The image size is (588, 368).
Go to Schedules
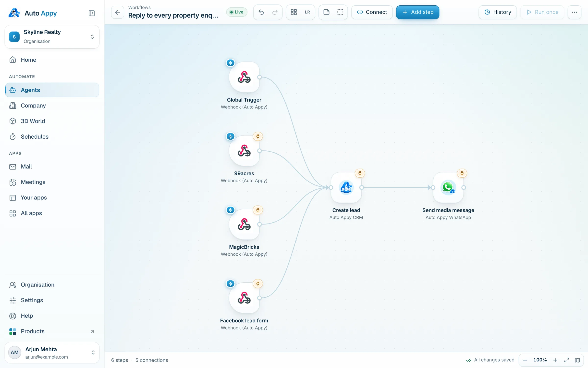click(52, 136)
